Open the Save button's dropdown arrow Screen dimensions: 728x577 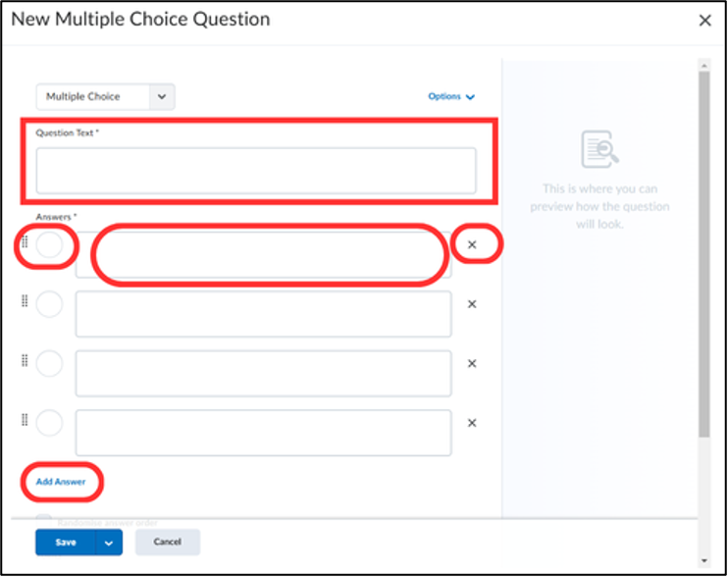pyautogui.click(x=109, y=543)
